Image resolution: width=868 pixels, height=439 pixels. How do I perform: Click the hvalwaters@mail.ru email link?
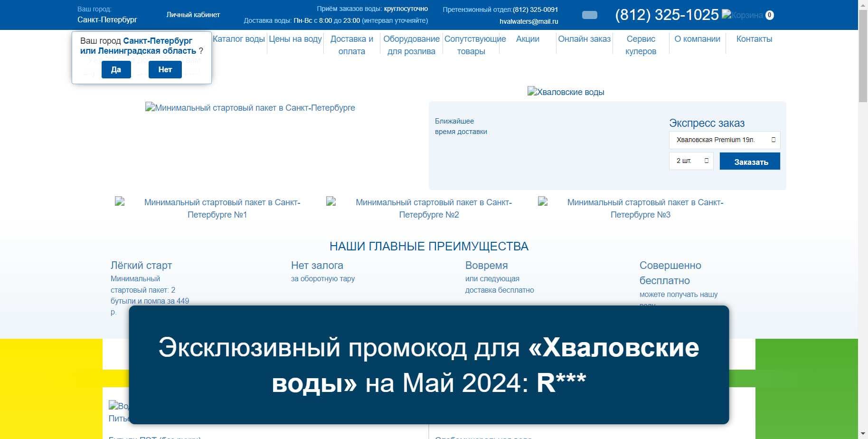point(528,21)
